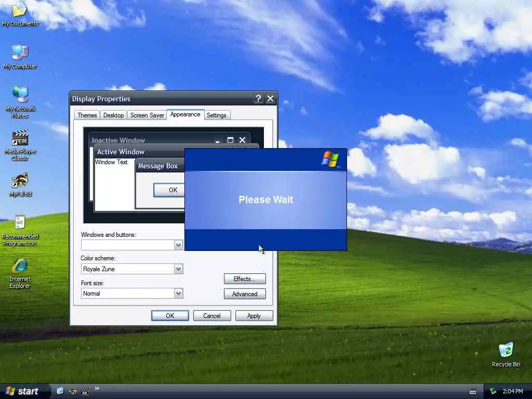Screen dimensions: 532x399
Task: Select the Appearance tab
Action: coord(185,115)
